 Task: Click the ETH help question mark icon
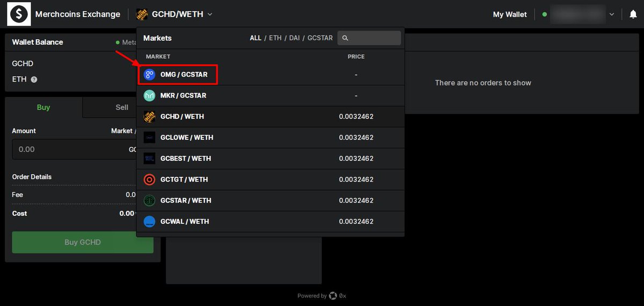pos(34,79)
